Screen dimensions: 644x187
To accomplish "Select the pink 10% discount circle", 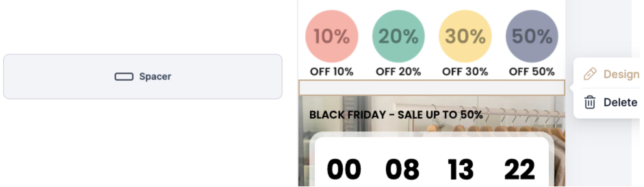I will 332,36.
